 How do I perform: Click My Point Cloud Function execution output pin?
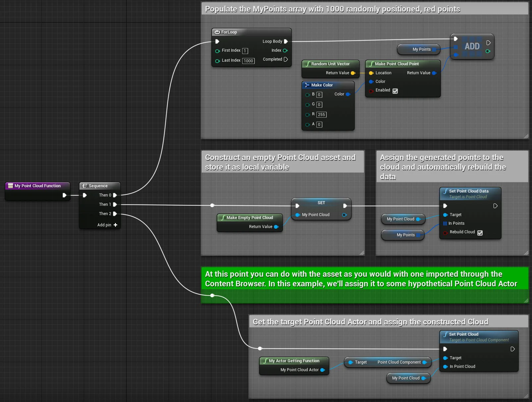coord(65,195)
